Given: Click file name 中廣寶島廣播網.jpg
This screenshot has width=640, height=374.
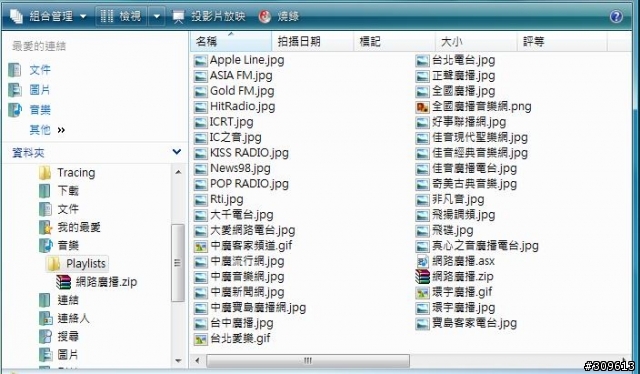Looking at the screenshot, I should click(x=258, y=308).
